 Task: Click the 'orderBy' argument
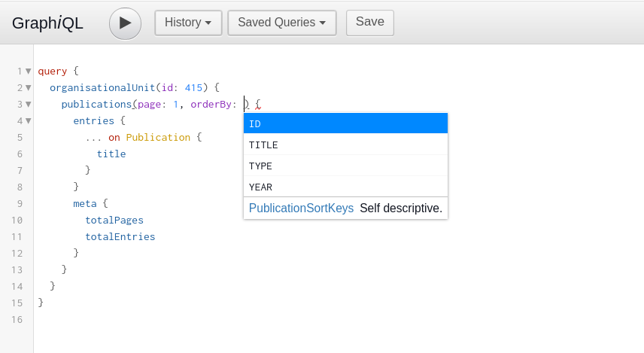[x=211, y=105]
